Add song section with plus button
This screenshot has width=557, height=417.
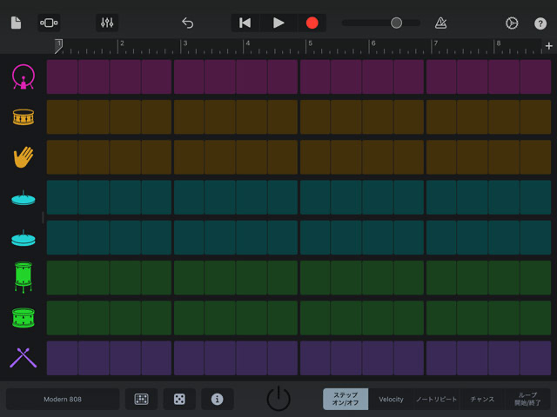click(549, 46)
